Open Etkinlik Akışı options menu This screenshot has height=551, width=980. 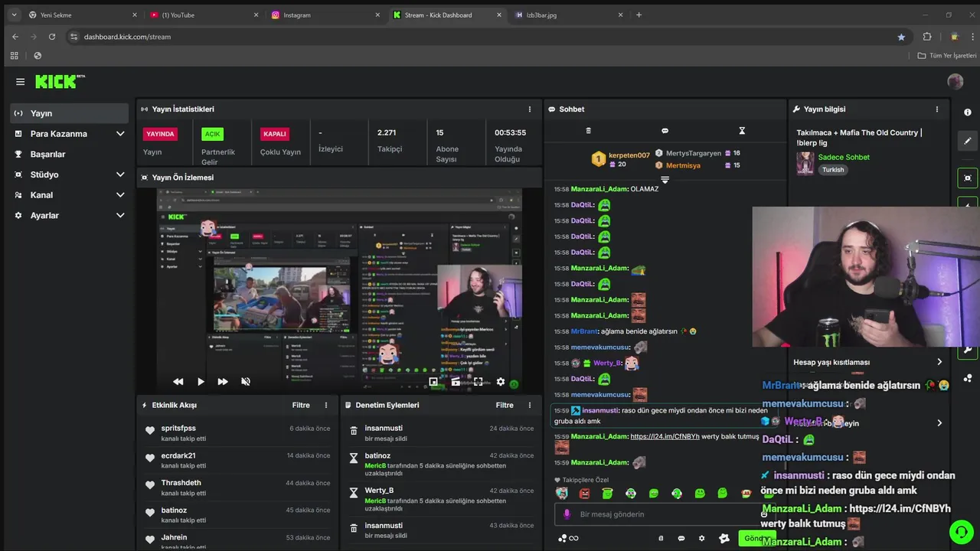point(325,405)
